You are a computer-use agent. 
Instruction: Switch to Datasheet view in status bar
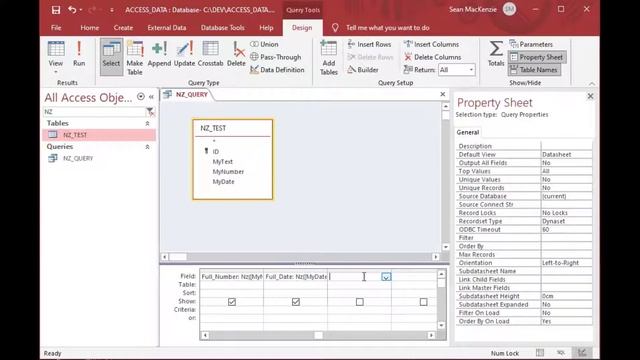click(x=540, y=353)
